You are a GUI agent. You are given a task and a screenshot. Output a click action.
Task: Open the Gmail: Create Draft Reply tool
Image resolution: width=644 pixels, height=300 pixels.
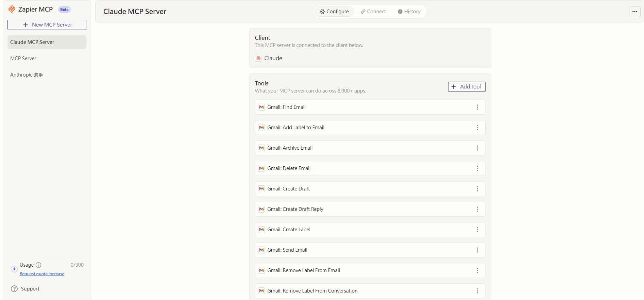295,209
